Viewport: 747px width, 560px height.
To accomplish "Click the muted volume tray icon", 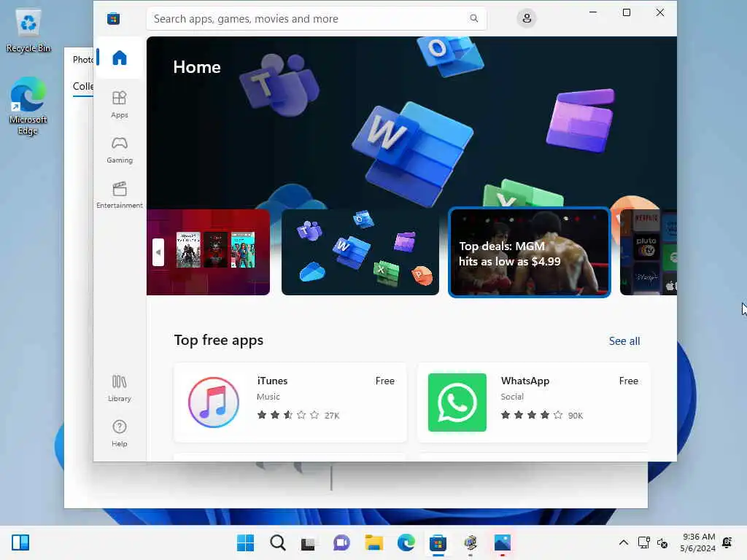I will coord(662,542).
